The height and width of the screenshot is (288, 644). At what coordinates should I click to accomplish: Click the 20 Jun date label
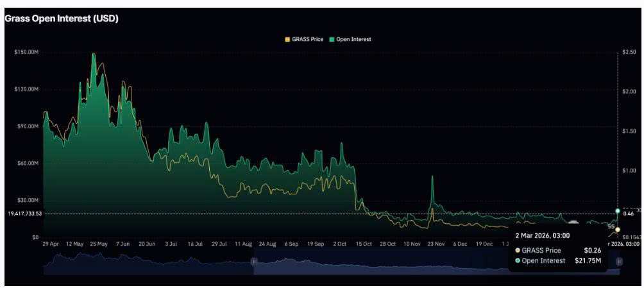[x=147, y=244]
